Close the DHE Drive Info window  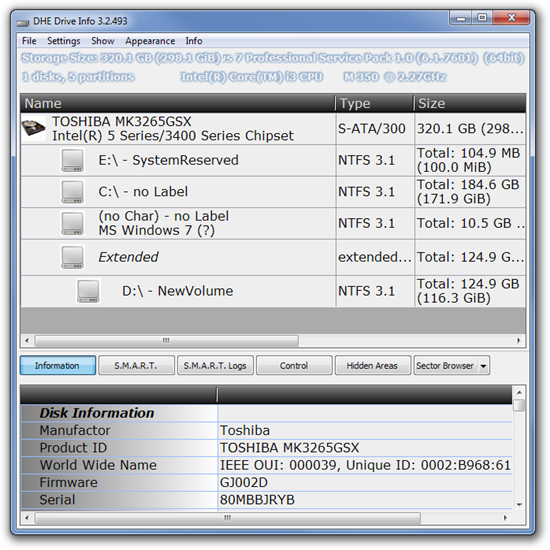click(511, 18)
